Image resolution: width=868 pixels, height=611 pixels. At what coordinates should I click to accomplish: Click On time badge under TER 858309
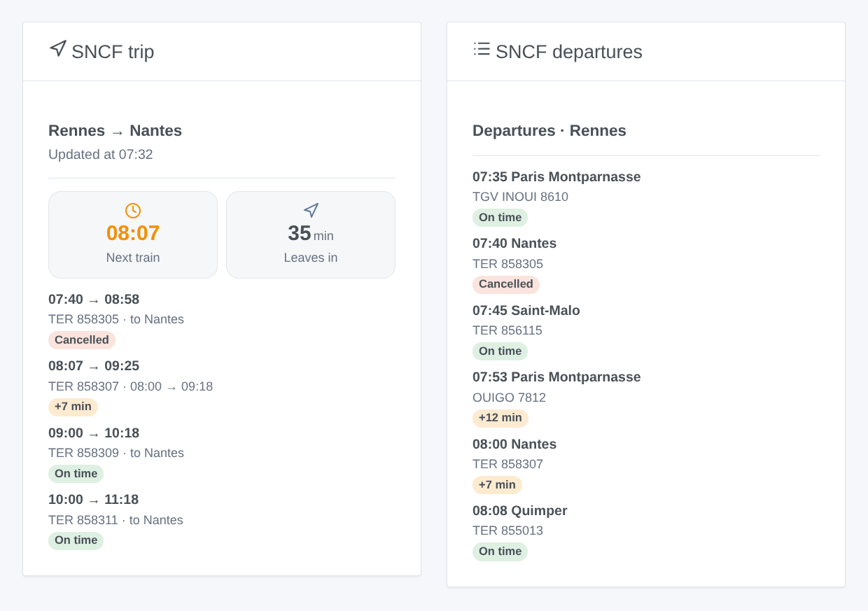(76, 474)
